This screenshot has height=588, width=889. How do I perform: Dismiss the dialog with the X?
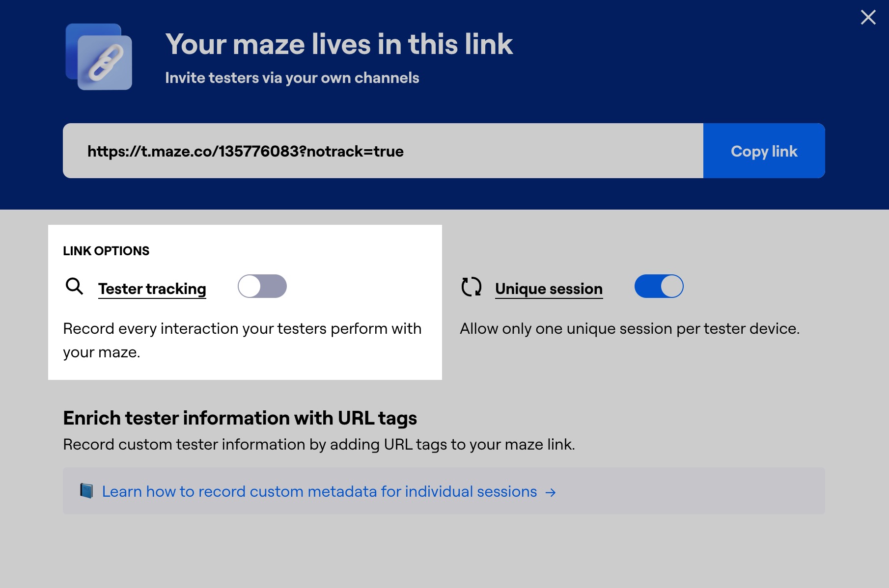pos(868,17)
